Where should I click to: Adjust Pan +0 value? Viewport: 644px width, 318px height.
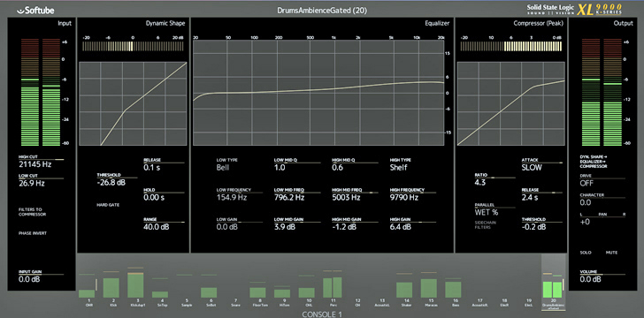pos(602,218)
